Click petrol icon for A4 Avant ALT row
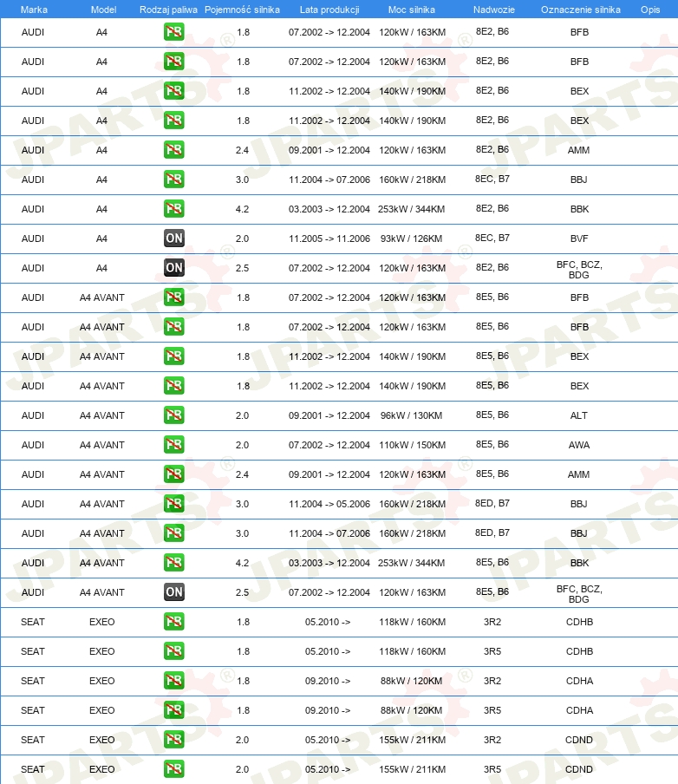This screenshot has width=678, height=784. tap(174, 415)
